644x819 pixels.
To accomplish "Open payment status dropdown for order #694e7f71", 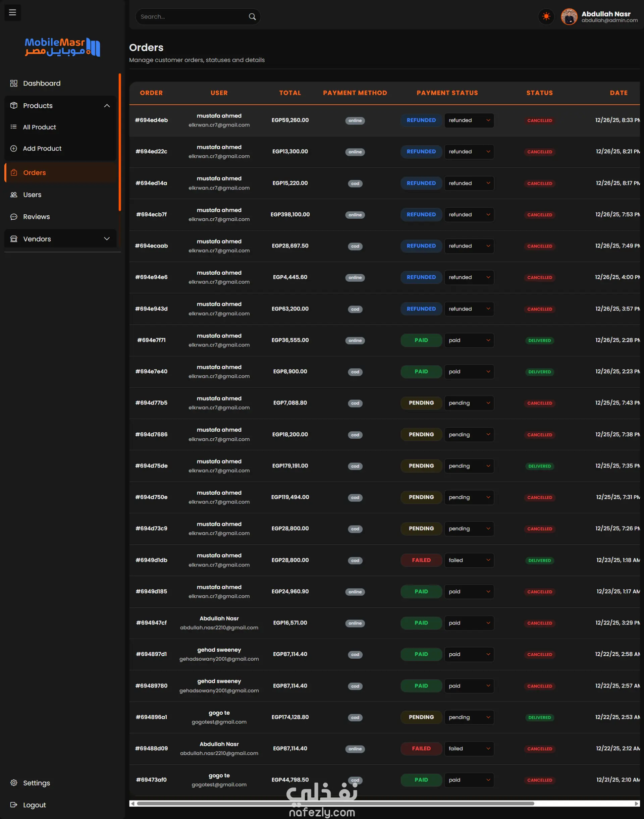I will (x=469, y=340).
